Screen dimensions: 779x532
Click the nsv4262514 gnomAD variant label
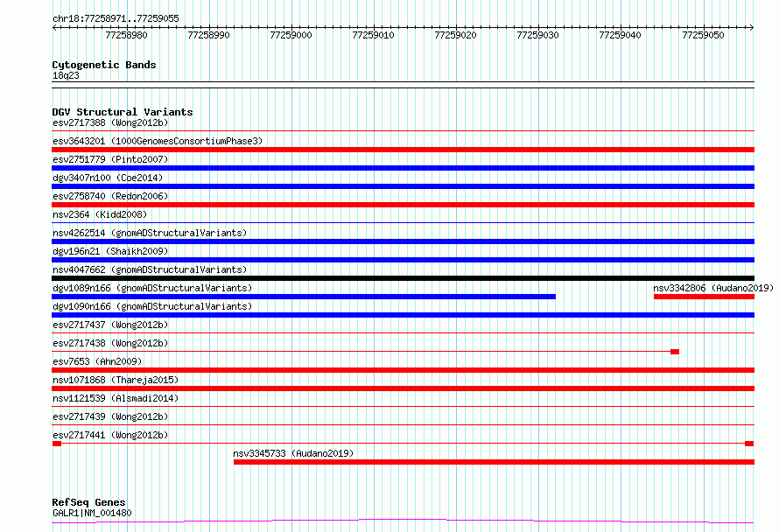click(150, 233)
